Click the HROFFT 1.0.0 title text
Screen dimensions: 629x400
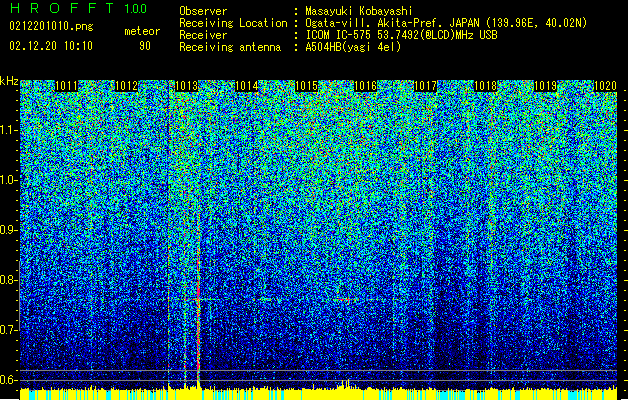[x=79, y=8]
